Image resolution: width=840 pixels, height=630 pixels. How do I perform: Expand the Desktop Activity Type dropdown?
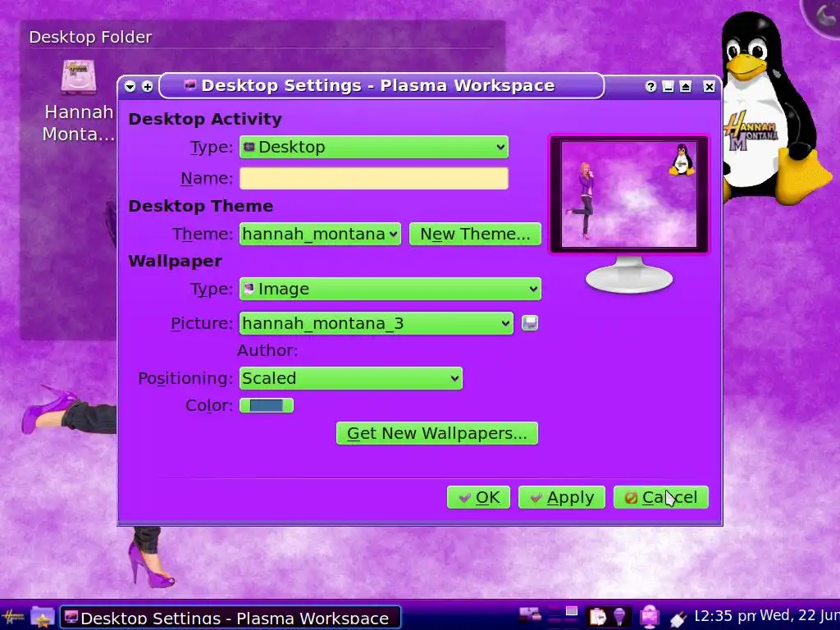pos(374,147)
